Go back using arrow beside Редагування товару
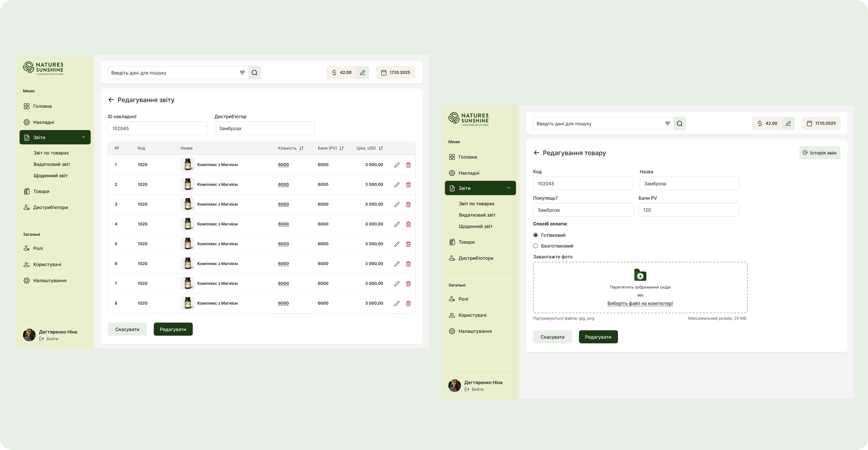 [x=537, y=153]
